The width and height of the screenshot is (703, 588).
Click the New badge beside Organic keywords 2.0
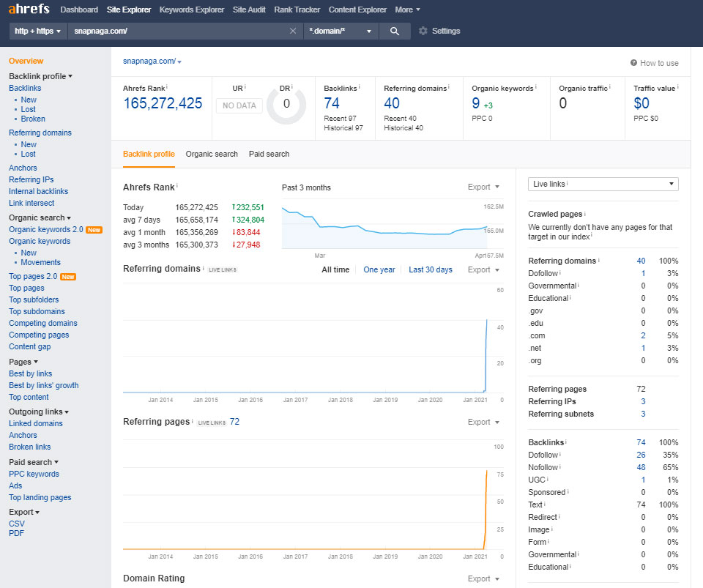(x=94, y=229)
